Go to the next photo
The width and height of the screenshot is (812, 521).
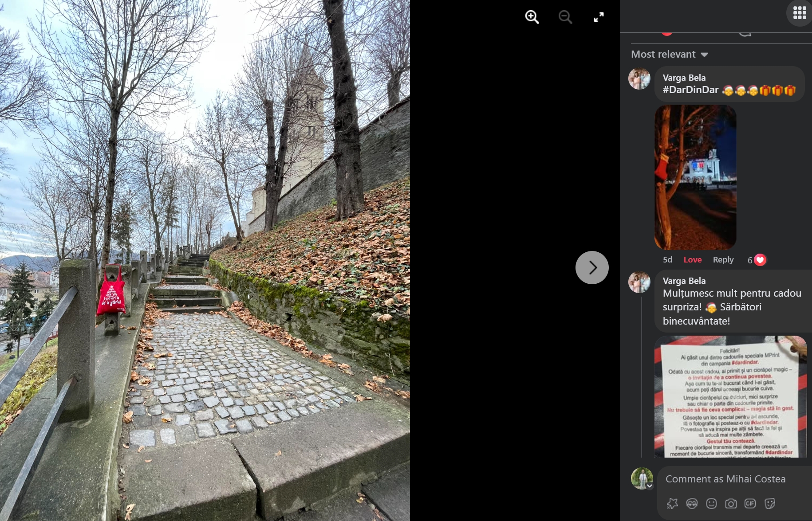point(592,267)
